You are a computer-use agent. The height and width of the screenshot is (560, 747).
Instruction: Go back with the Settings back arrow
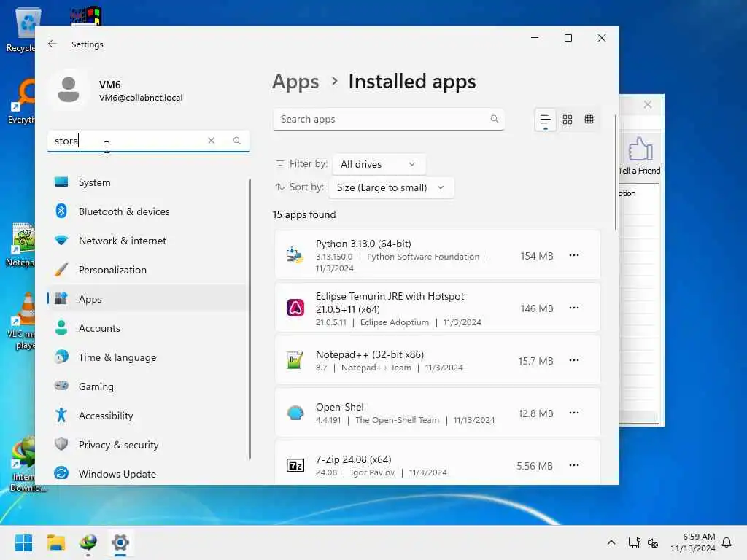click(x=53, y=44)
